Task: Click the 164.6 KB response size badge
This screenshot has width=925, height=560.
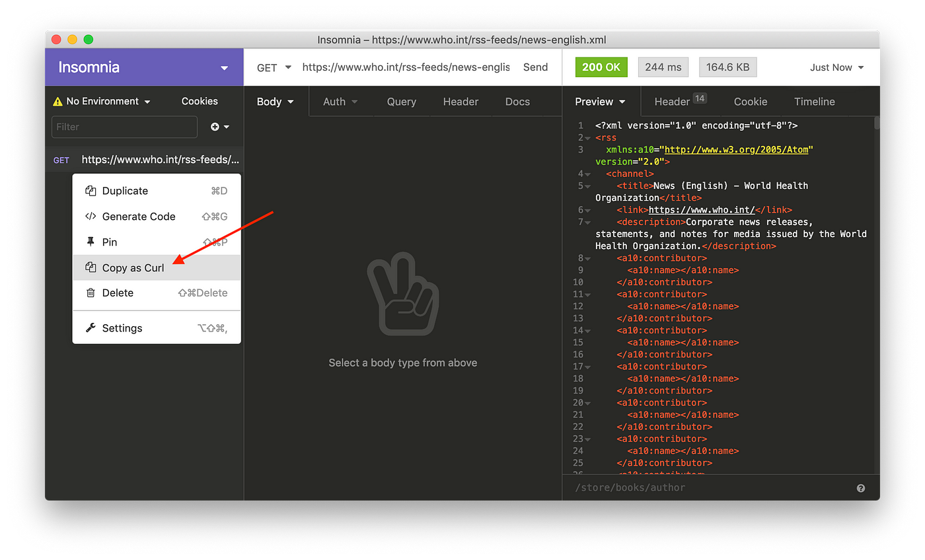Action: point(727,67)
